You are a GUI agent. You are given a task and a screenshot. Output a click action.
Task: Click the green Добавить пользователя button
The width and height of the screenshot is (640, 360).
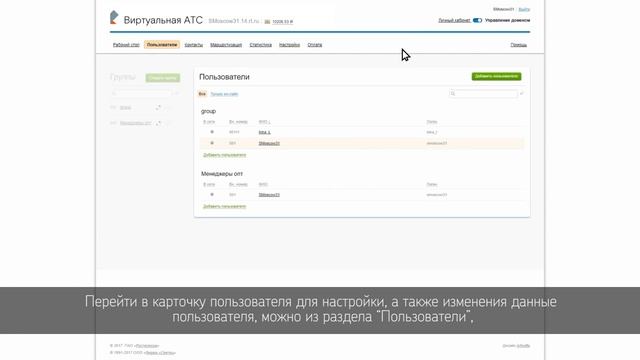coord(496,76)
